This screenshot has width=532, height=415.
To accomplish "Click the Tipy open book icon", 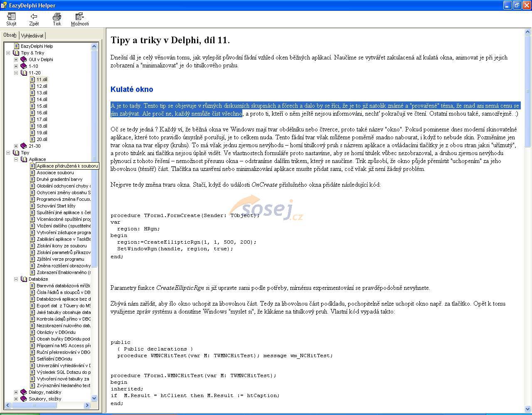I will coord(16,153).
